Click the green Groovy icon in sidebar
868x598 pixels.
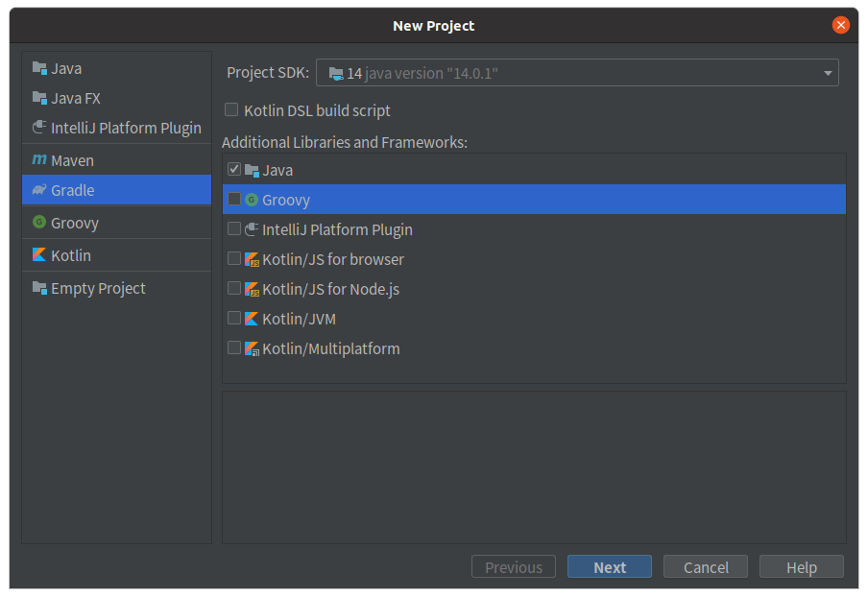[39, 223]
